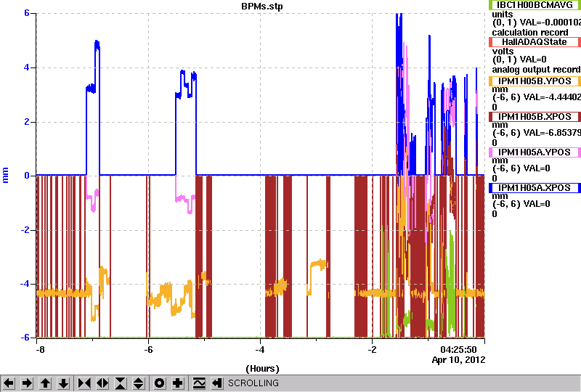This screenshot has width=581, height=392.
Task: Select the IBC1H00BCMAVG legend entry
Action: (x=535, y=5)
